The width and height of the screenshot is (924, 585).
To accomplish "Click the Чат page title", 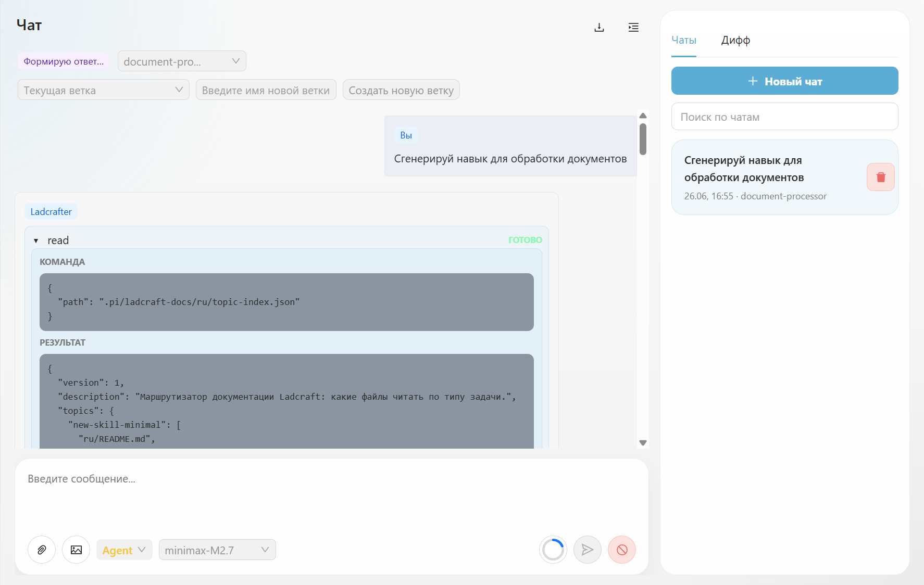I will coord(29,25).
